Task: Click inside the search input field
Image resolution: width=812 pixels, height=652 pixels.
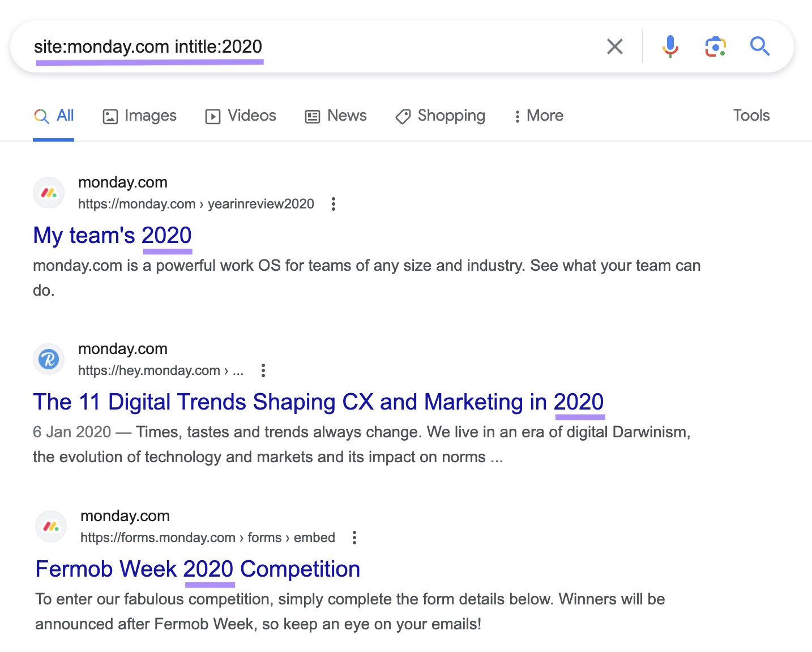Action: point(340,46)
